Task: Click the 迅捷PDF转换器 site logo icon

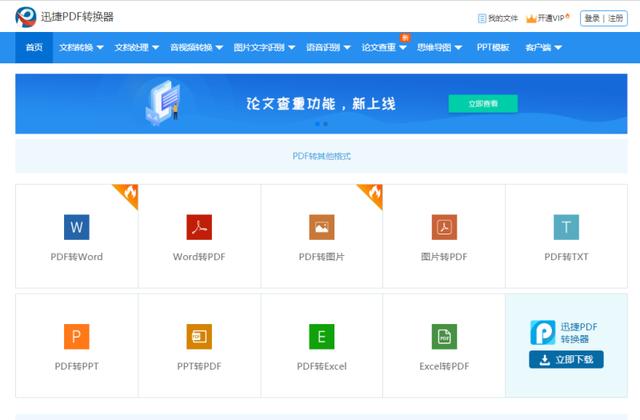Action: click(25, 17)
